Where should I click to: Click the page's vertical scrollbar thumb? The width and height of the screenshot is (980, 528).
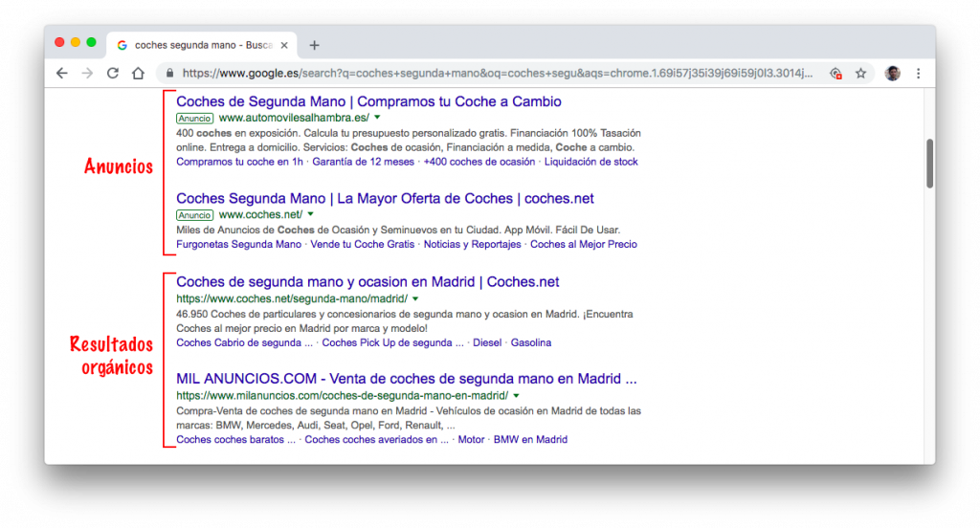click(x=930, y=163)
